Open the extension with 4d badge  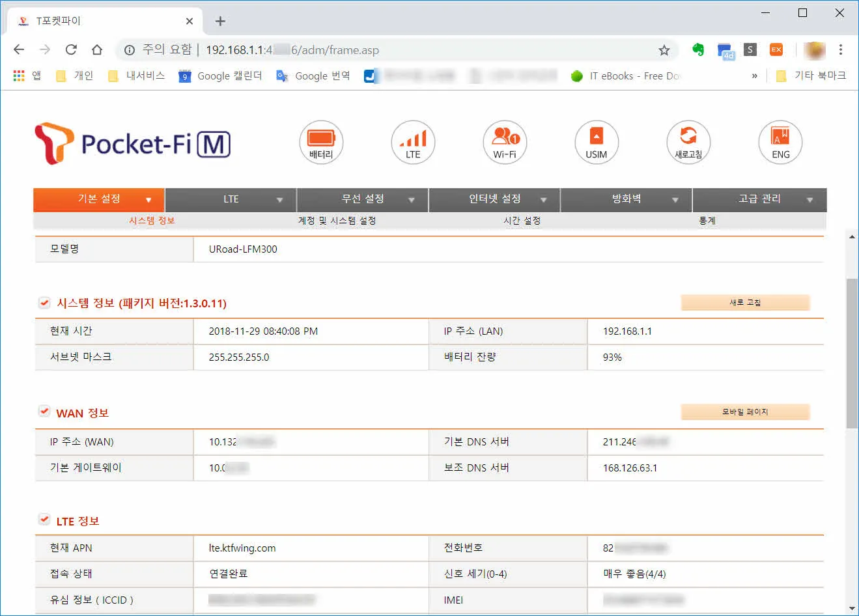pos(725,51)
